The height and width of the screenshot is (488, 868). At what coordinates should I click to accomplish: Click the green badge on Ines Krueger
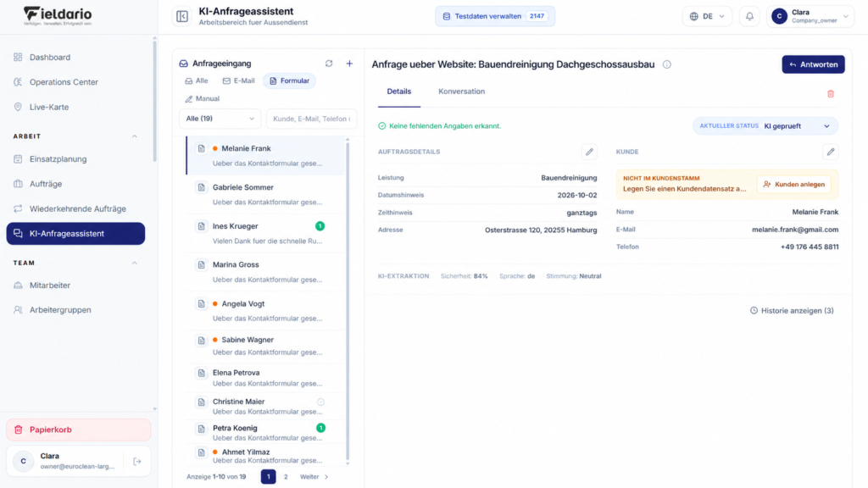(x=320, y=226)
